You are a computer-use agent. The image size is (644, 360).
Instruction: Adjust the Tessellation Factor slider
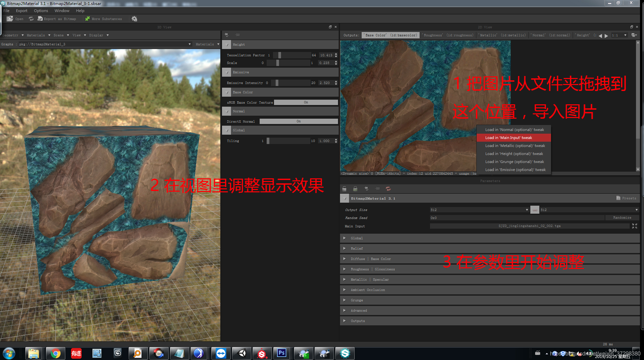(279, 55)
